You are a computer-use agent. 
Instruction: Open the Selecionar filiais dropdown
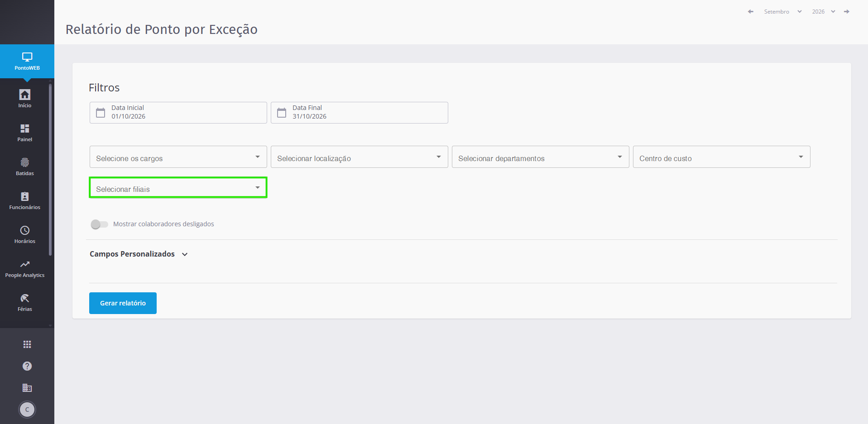[x=178, y=187]
